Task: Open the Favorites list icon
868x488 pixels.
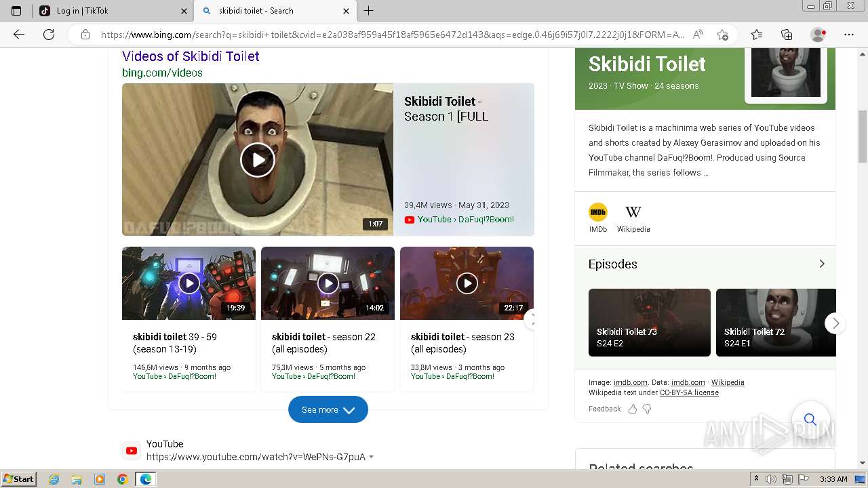Action: pos(757,35)
